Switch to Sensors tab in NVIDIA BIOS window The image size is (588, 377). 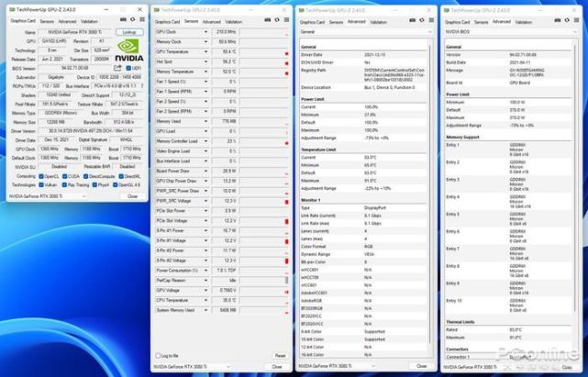[x=481, y=22]
